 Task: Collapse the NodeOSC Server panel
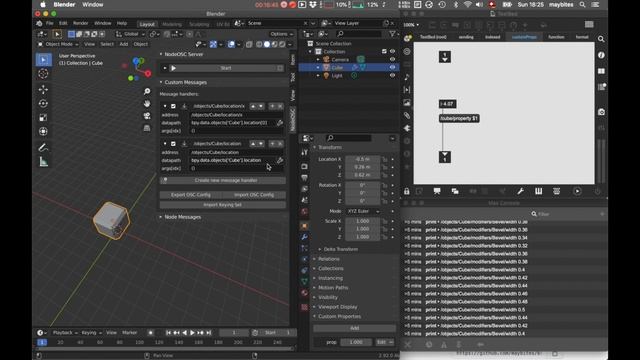pyautogui.click(x=161, y=54)
